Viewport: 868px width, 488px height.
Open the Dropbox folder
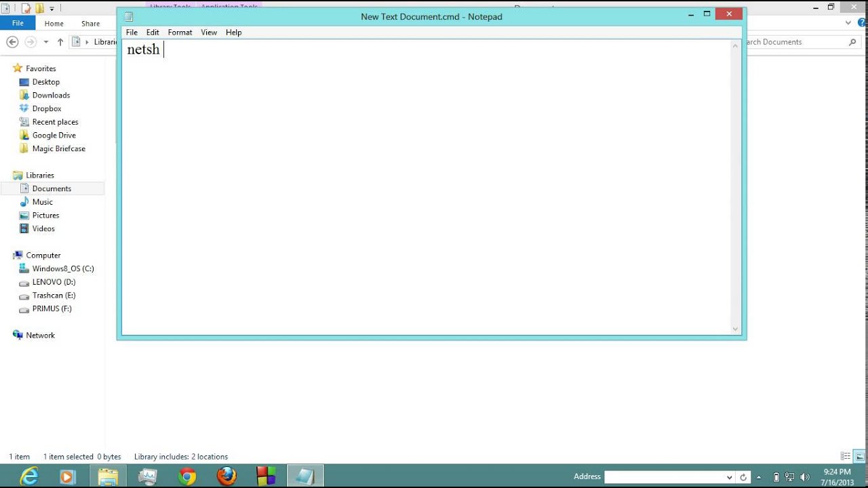point(47,108)
